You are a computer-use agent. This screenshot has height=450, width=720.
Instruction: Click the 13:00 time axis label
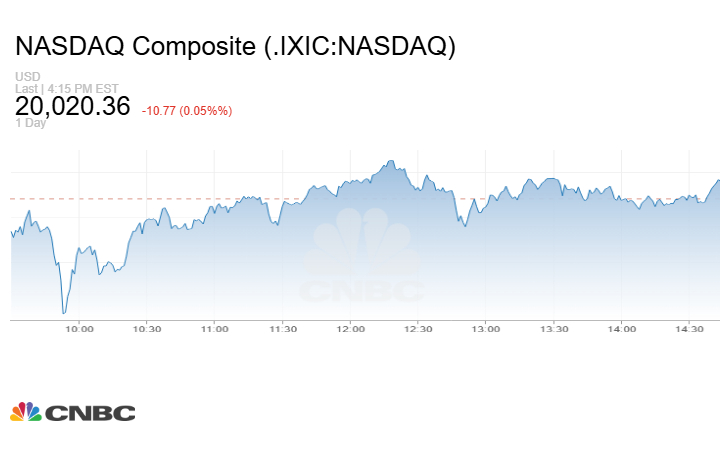(x=486, y=329)
